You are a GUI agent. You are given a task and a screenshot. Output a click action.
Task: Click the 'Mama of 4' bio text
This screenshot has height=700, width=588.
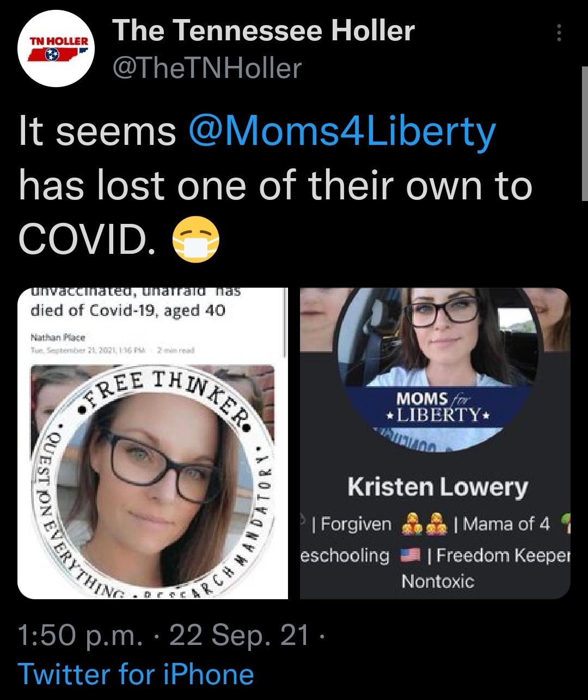506,524
